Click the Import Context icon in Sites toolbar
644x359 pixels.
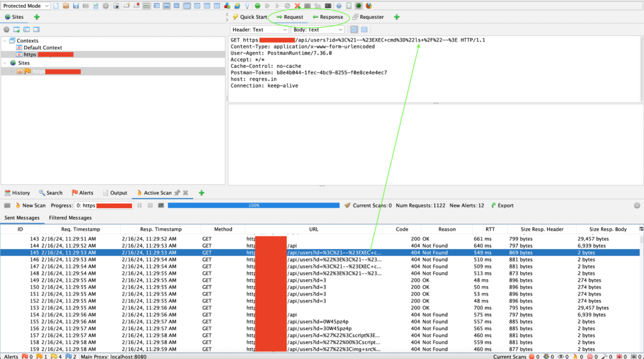26,30
